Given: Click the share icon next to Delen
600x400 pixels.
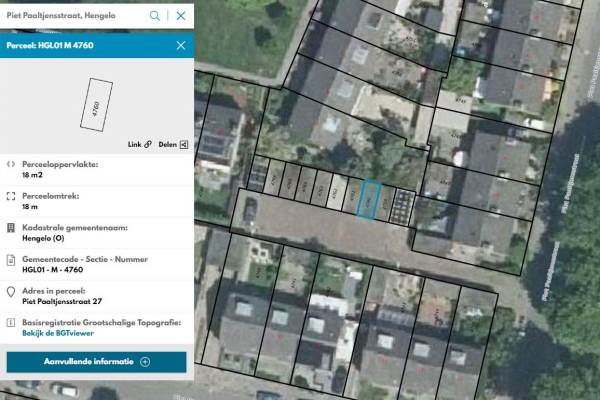Looking at the screenshot, I should (x=184, y=145).
